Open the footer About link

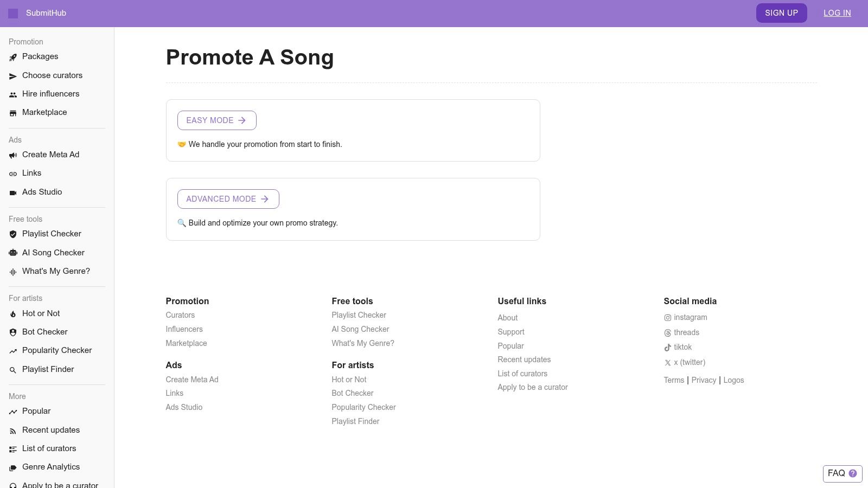508,318
